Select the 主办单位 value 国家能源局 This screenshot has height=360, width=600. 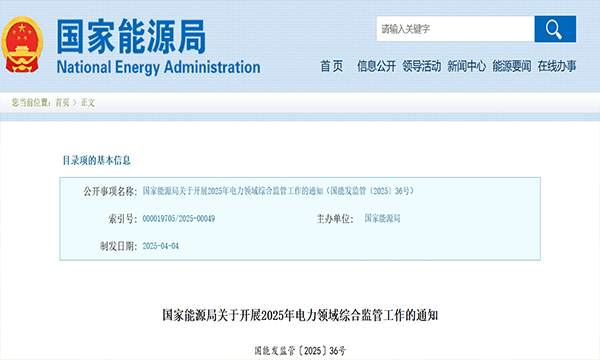[x=382, y=218]
